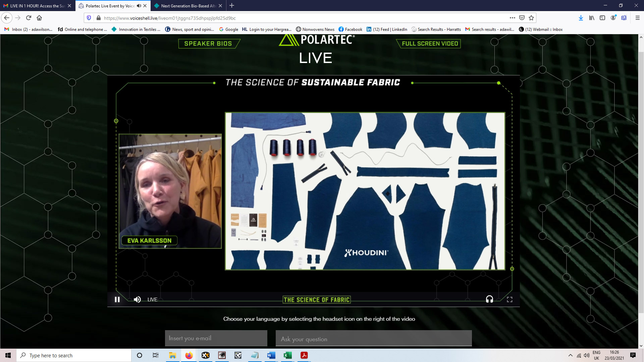The height and width of the screenshot is (362, 644).
Task: Open Cortana circle on taskbar
Action: [140, 355]
